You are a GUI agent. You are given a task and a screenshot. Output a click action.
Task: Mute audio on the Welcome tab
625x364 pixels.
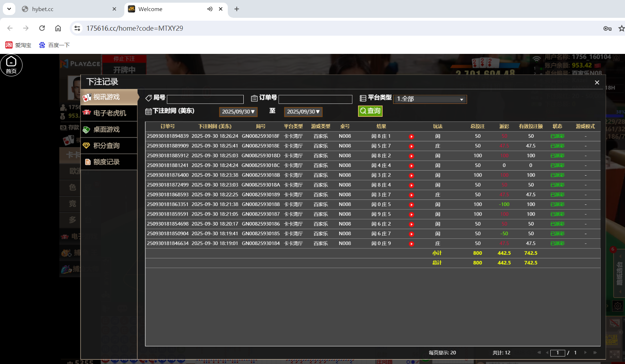click(x=210, y=9)
